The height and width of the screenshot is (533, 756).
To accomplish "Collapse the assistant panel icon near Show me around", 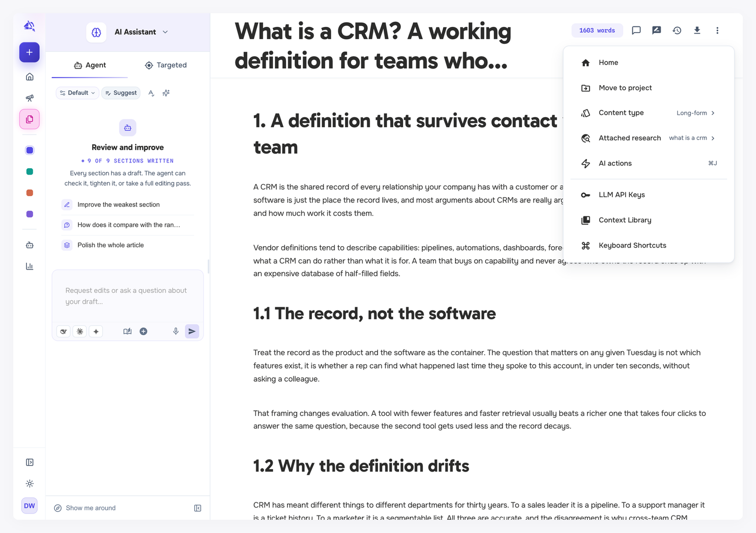I will point(198,508).
